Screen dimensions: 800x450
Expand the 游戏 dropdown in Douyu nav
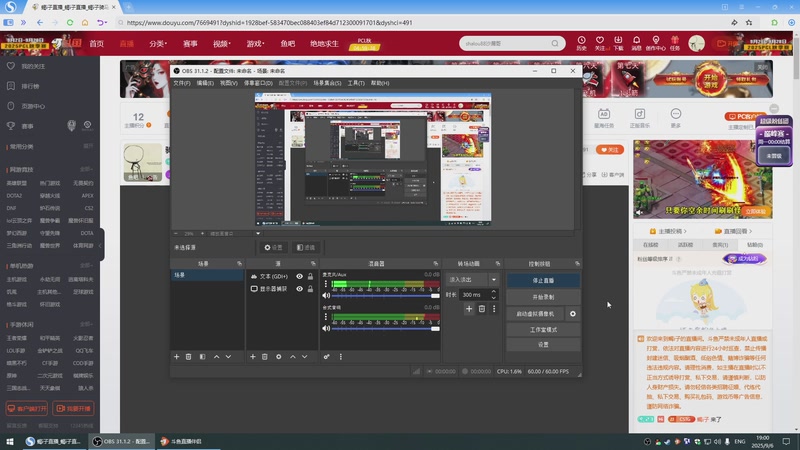point(256,44)
